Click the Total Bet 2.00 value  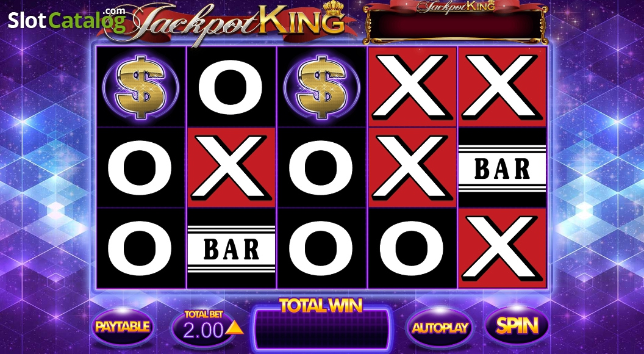point(203,330)
